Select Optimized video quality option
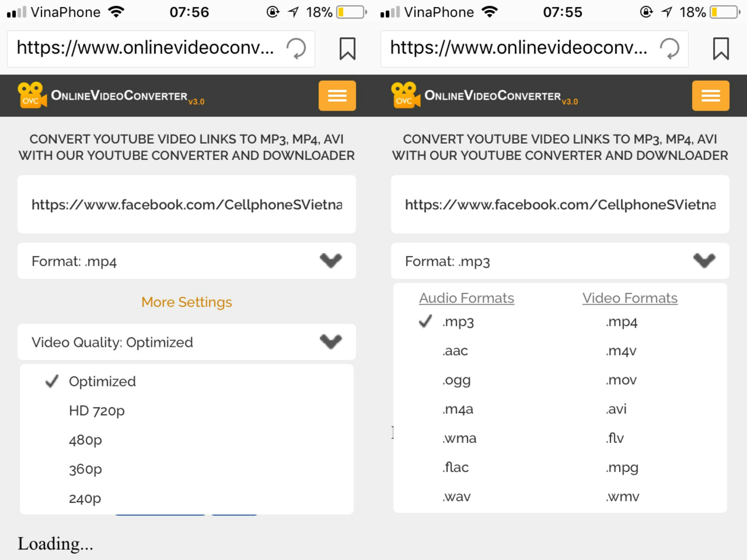The image size is (747, 560). (102, 381)
